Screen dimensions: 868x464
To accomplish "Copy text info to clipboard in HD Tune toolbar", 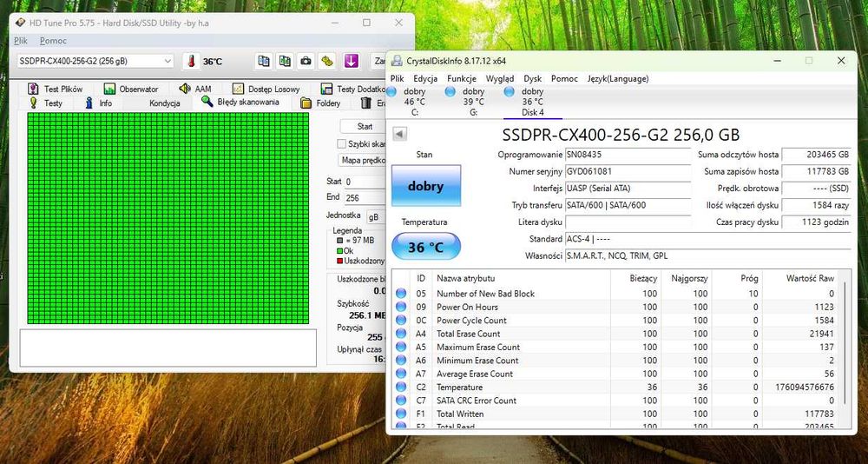I will point(264,61).
